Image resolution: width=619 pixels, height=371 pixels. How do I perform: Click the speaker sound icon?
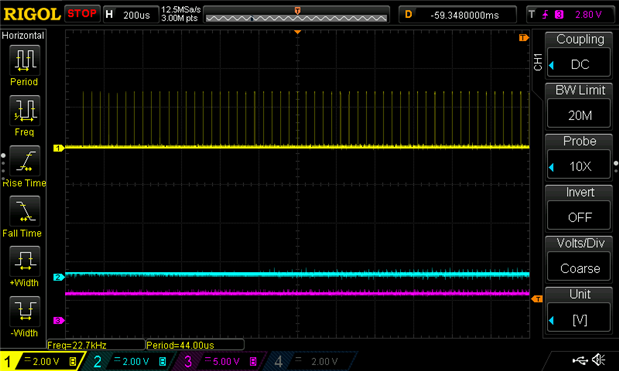coord(599,360)
